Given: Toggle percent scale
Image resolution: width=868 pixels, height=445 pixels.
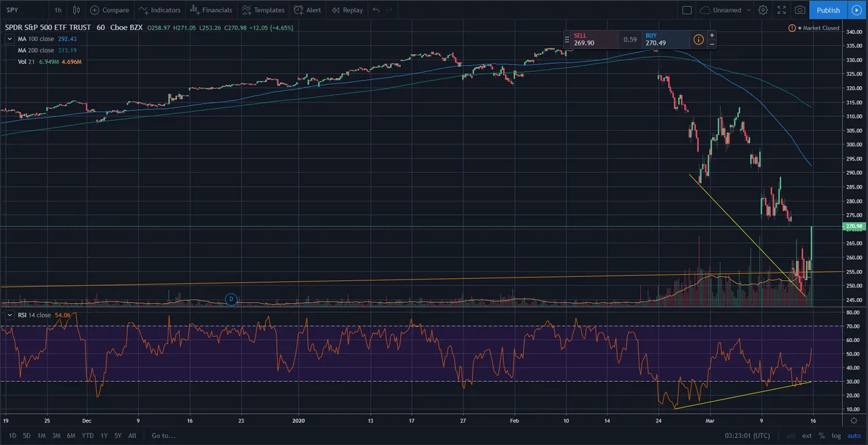Looking at the screenshot, I should [x=822, y=436].
